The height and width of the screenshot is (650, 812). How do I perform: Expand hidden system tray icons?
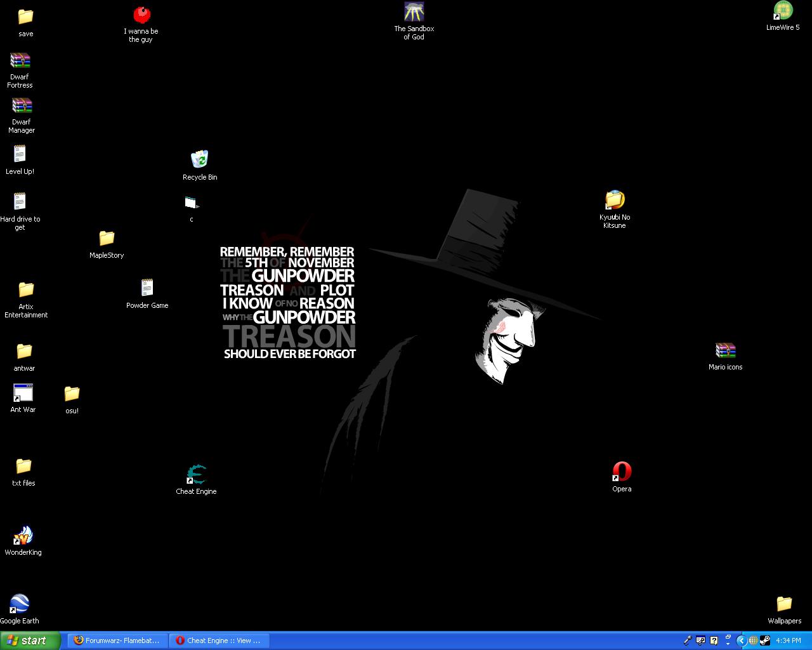click(741, 640)
